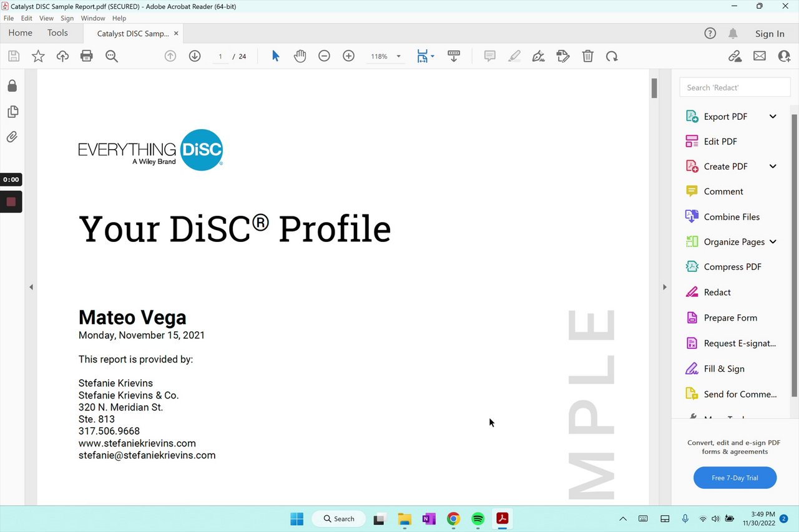Click the read mode keyboard icon
799x532 pixels.
click(454, 56)
